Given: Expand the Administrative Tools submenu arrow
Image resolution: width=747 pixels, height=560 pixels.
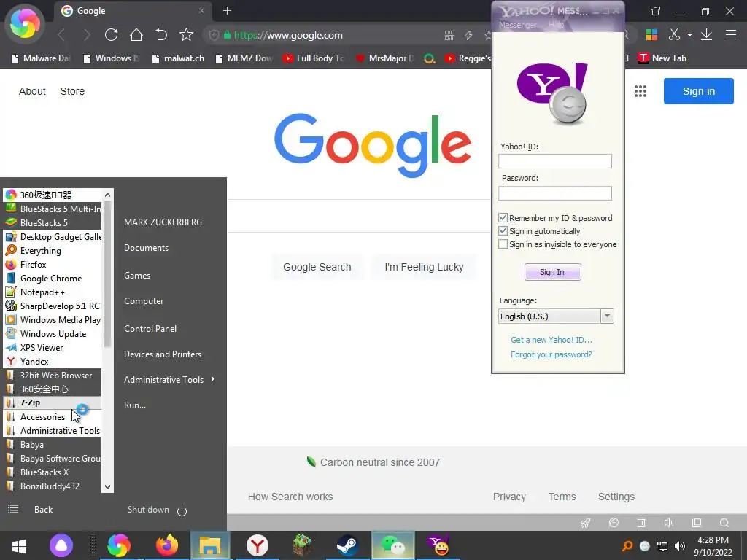Looking at the screenshot, I should (x=213, y=379).
